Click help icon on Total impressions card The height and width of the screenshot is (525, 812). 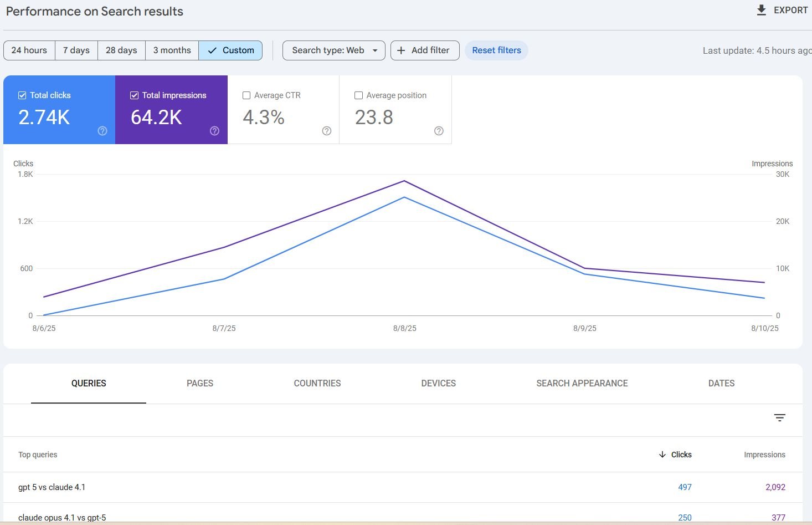click(214, 131)
